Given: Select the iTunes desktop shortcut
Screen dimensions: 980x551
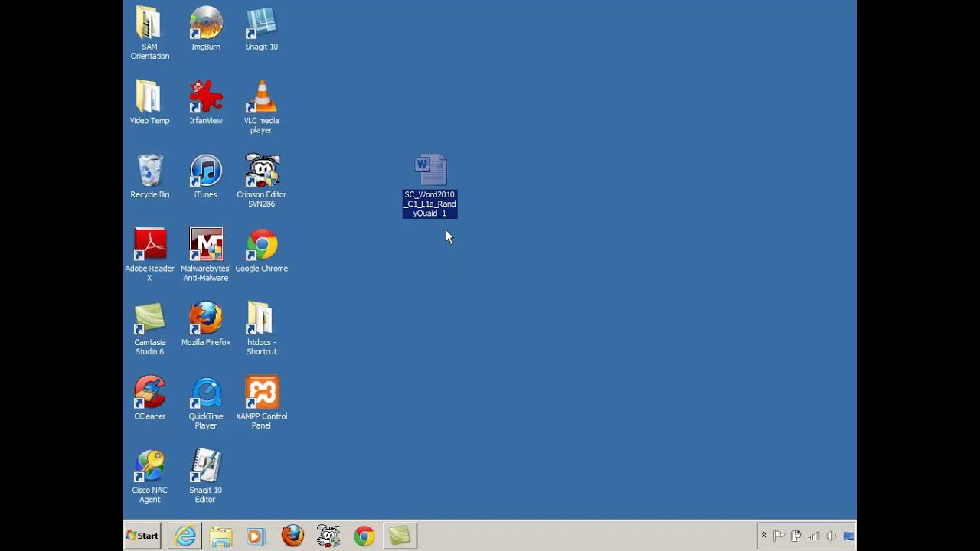Looking at the screenshot, I should point(205,176).
